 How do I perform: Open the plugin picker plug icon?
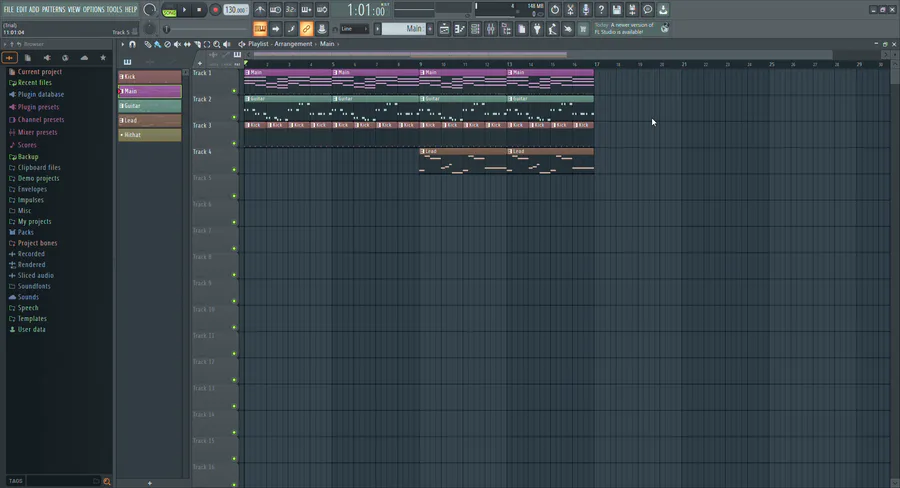tap(537, 29)
